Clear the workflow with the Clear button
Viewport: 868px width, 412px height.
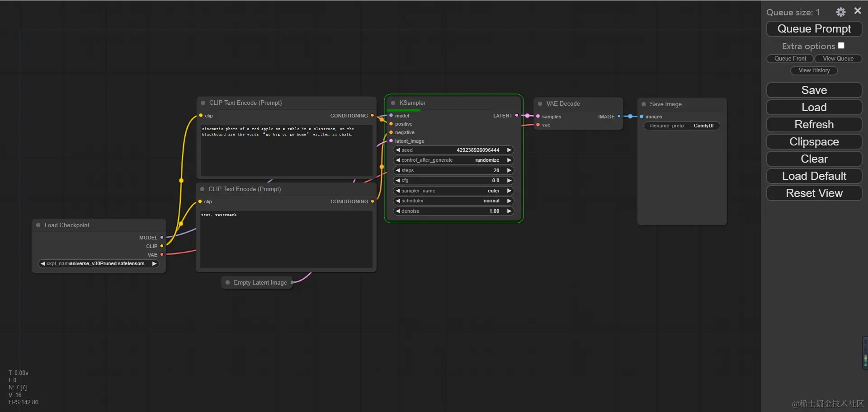(814, 159)
